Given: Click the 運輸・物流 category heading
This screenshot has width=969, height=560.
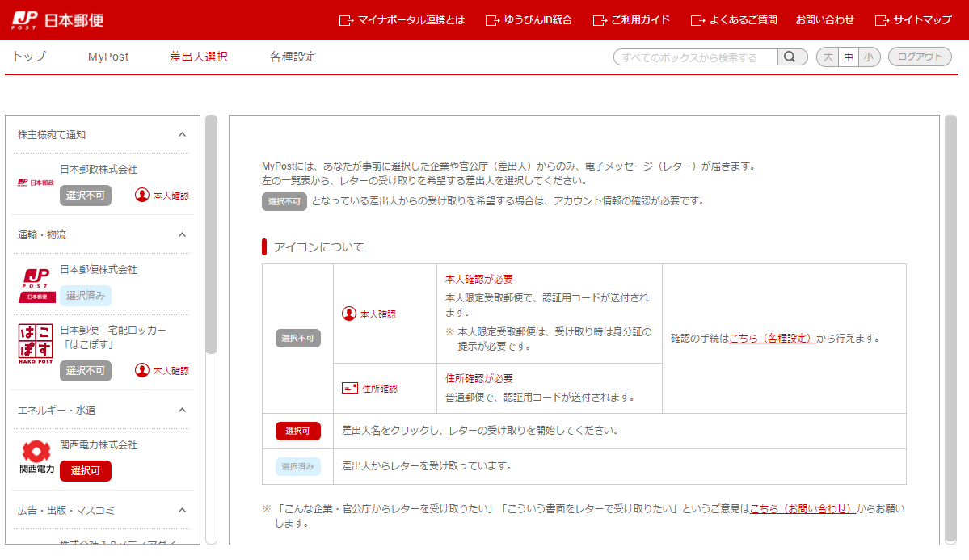Looking at the screenshot, I should tap(42, 235).
